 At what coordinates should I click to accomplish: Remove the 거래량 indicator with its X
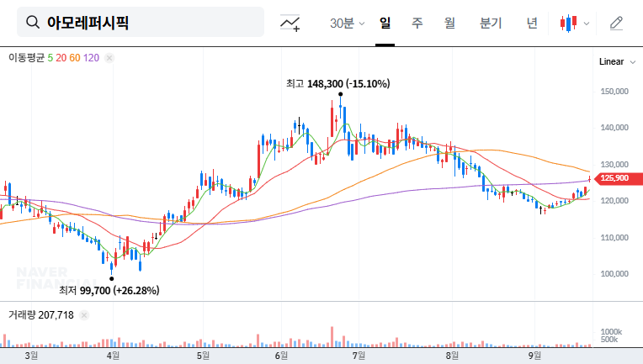84,315
